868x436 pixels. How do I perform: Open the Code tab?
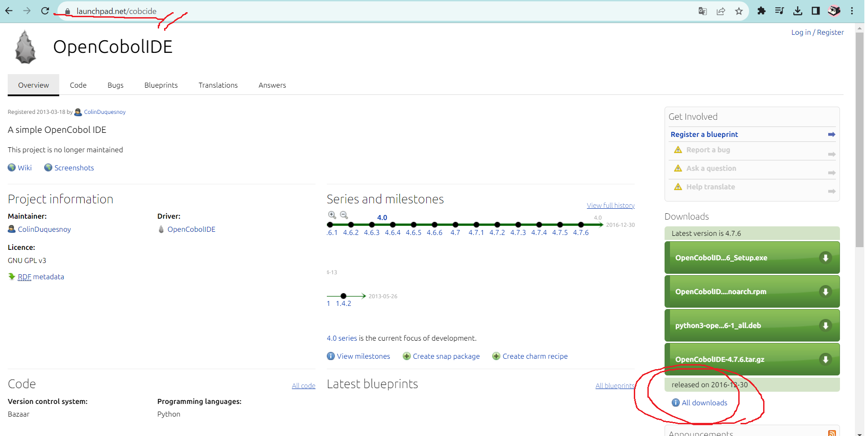[x=78, y=85]
